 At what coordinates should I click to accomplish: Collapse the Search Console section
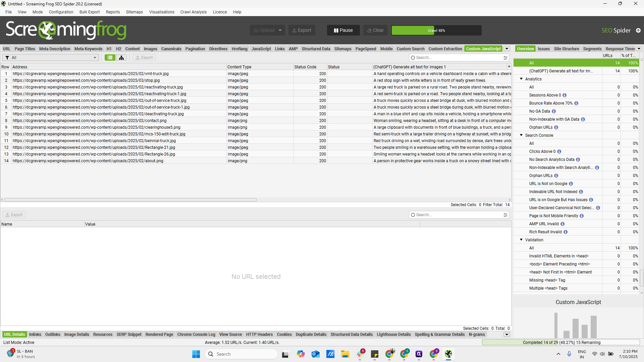coord(521,135)
